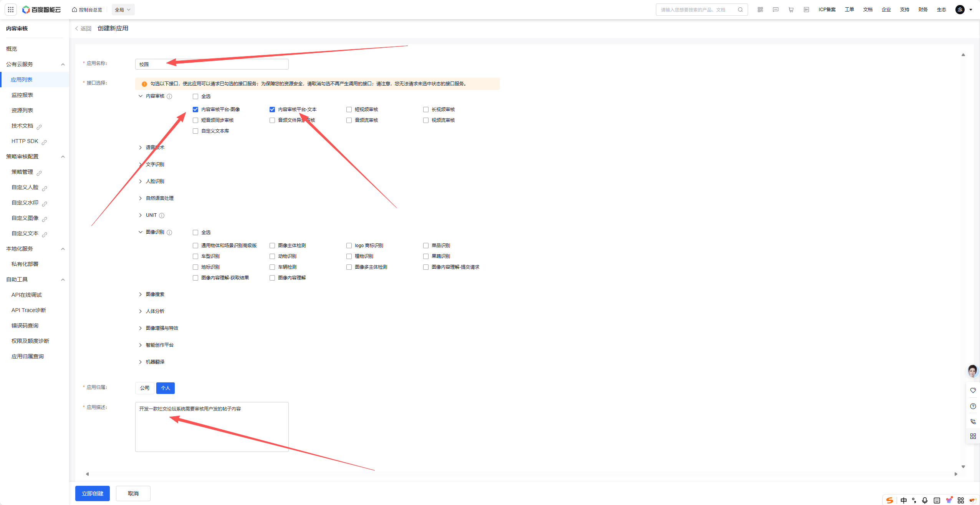Screen dimensions: 980x505
Task: Open the messages chat icon
Action: [775, 10]
